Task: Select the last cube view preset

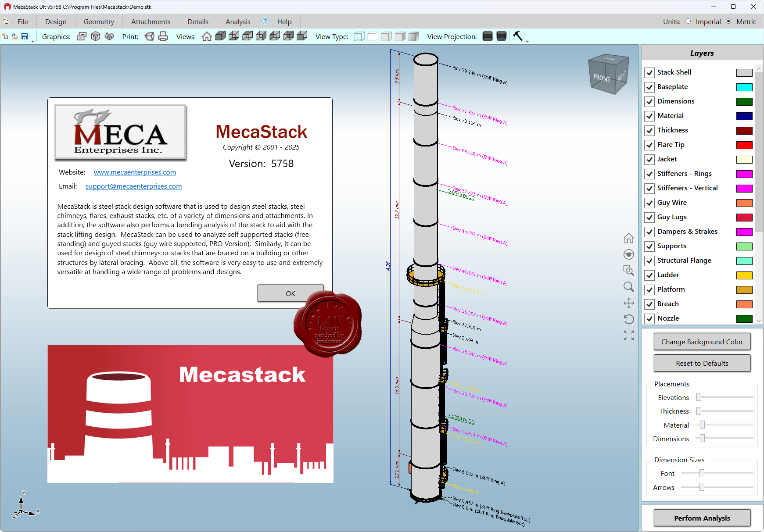Action: tap(302, 36)
